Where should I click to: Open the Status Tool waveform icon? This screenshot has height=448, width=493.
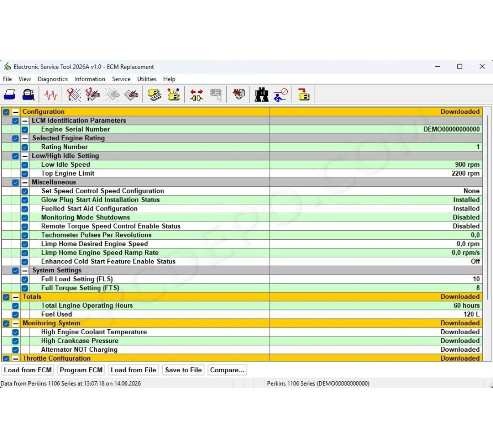coord(51,95)
